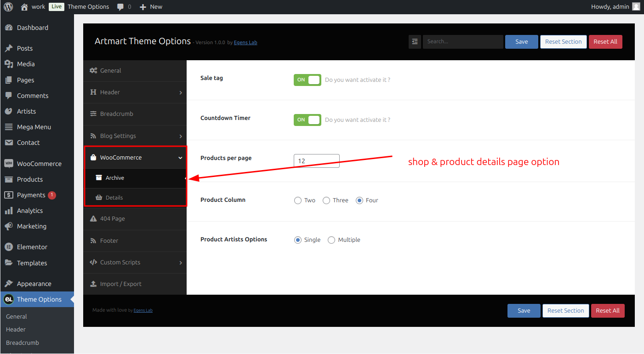This screenshot has width=644, height=354.
Task: Click the Dashboard gauge icon
Action: tap(9, 28)
